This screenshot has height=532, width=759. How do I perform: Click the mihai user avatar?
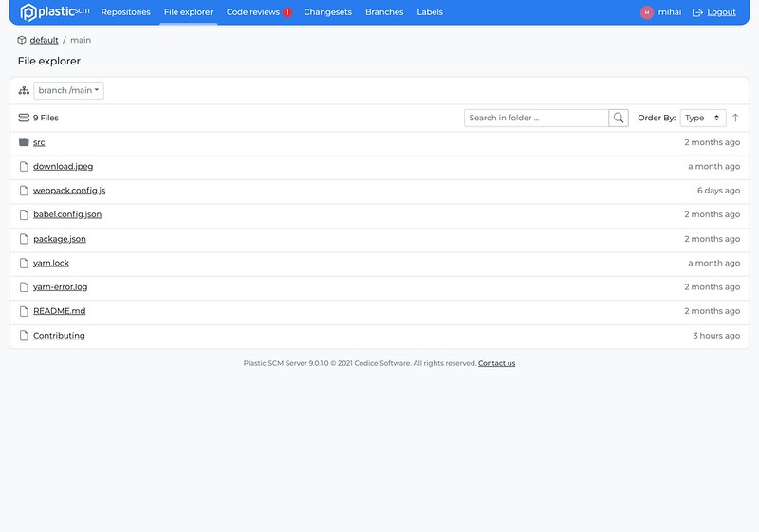click(647, 12)
